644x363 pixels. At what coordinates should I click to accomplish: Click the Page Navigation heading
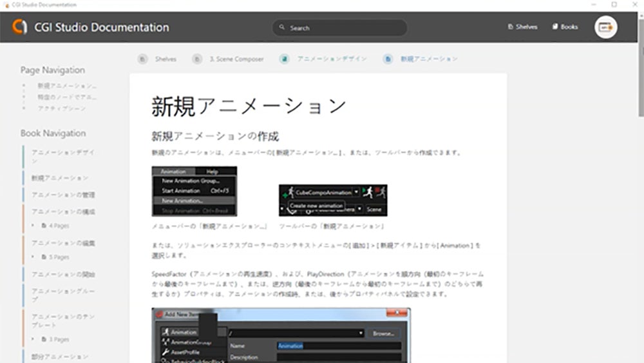pos(53,70)
